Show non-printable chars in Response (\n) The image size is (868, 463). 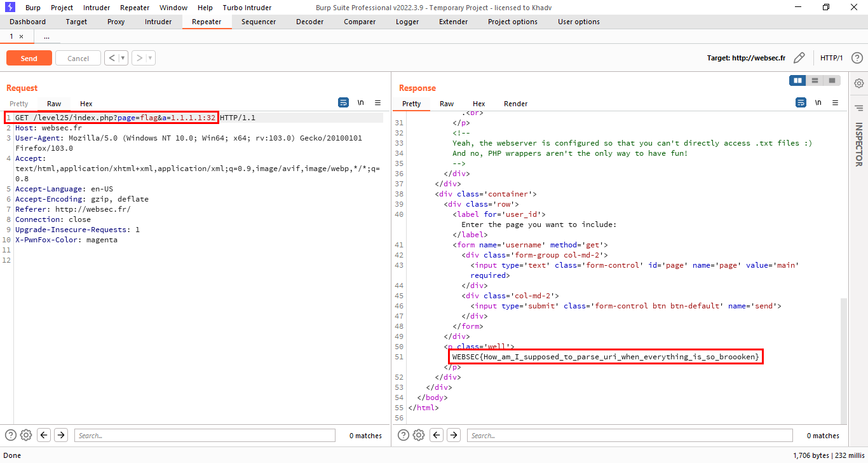pos(818,102)
